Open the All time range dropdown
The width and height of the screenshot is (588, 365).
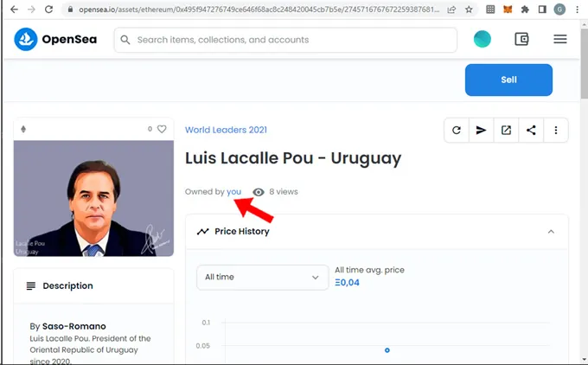(x=262, y=277)
